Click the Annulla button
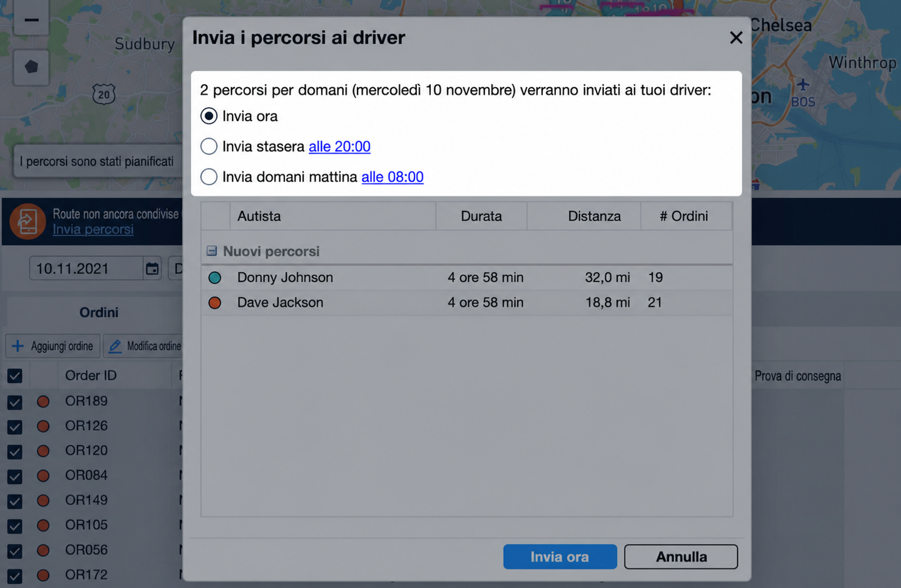 click(681, 556)
